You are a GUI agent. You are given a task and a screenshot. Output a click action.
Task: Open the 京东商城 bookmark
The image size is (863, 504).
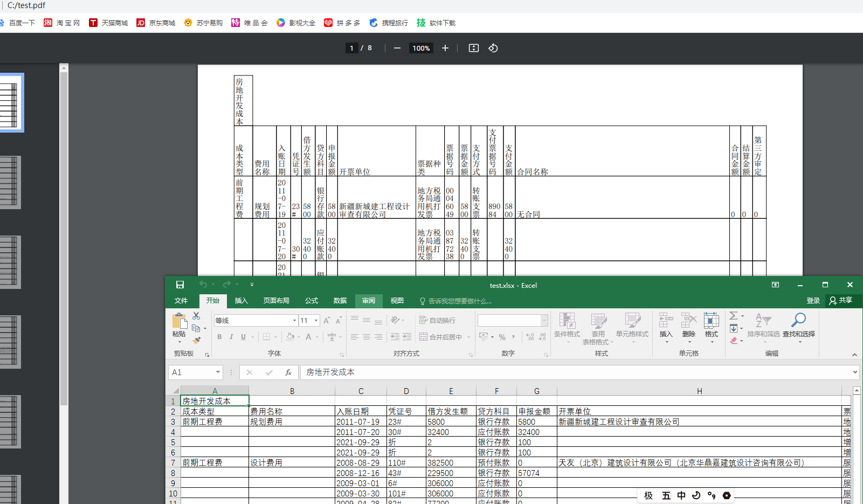156,23
